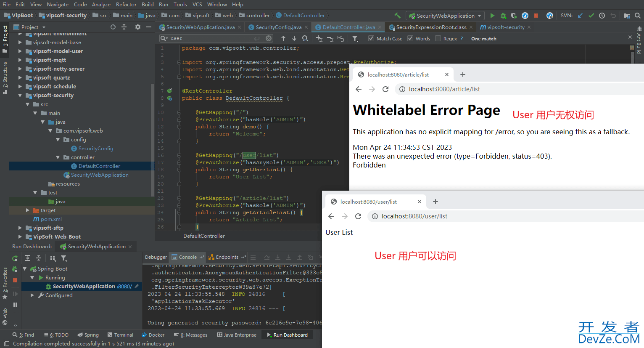Open the Project view dropdown
The image size is (644, 348).
(x=30, y=27)
